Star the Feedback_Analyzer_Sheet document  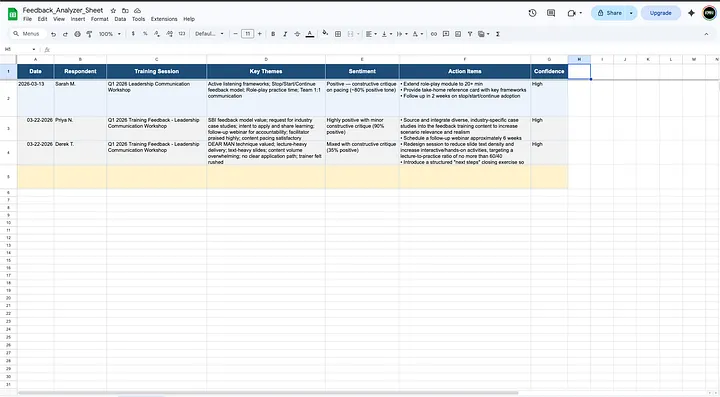click(x=113, y=10)
